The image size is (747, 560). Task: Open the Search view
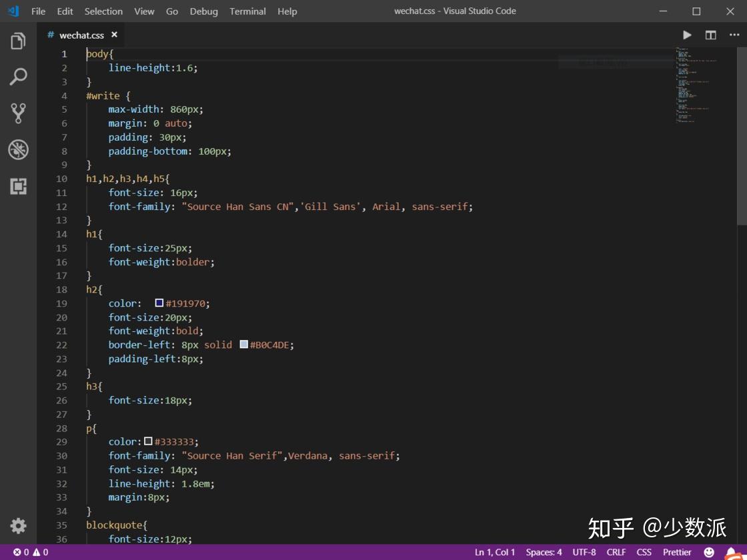(18, 77)
